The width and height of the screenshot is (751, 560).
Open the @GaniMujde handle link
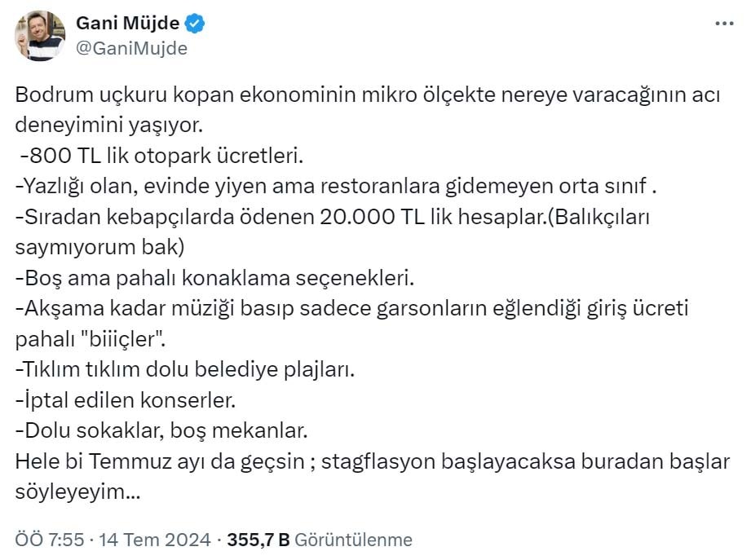[x=131, y=48]
